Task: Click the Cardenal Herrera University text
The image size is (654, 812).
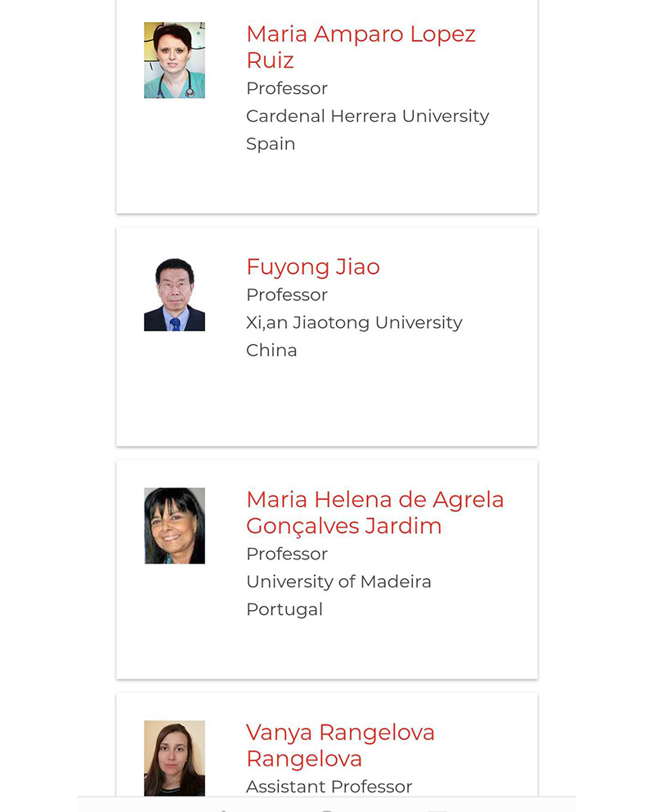Action: (367, 116)
